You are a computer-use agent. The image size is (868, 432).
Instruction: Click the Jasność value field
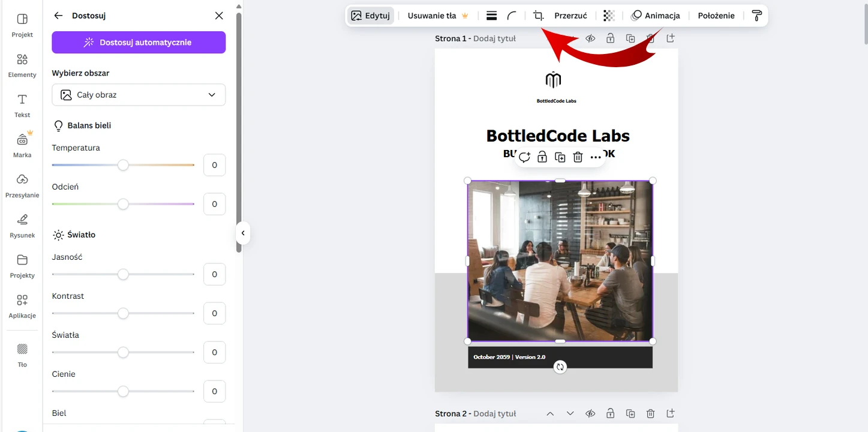214,274
